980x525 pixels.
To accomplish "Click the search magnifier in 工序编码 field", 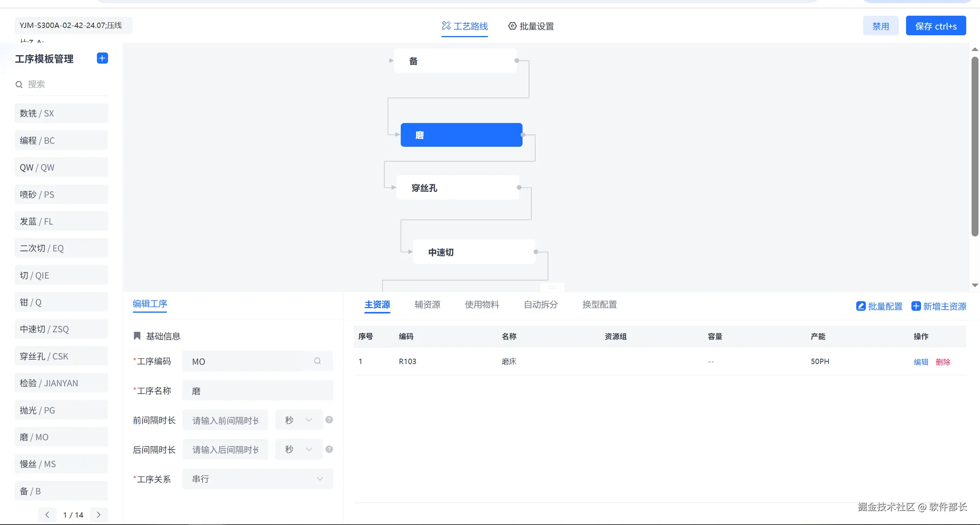I will pyautogui.click(x=317, y=361).
